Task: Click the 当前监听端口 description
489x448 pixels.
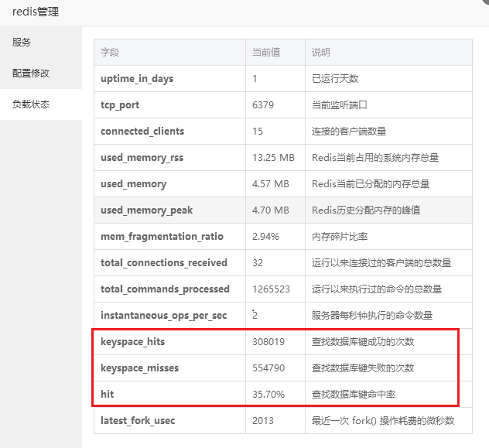Action: (x=340, y=105)
